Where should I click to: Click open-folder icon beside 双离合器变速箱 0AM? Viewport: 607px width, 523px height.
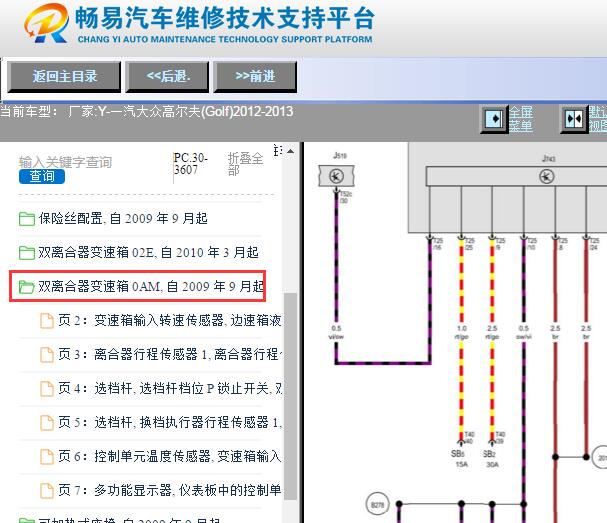[x=27, y=287]
